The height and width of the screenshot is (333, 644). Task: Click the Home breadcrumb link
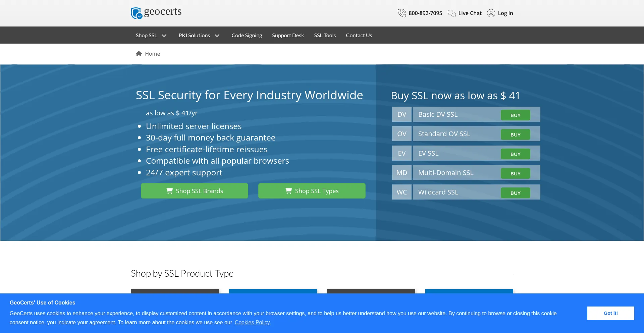152,54
